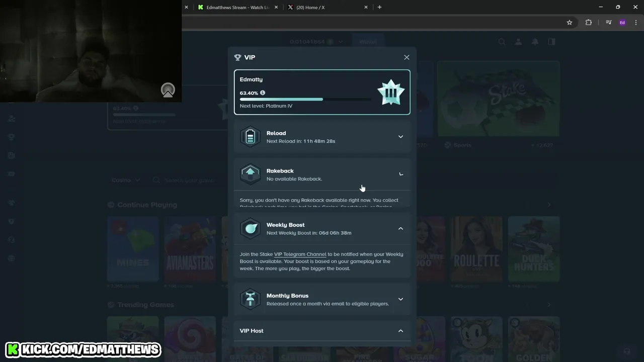Click the Continue Playing heading
Image resolution: width=644 pixels, height=362 pixels.
pos(147,205)
